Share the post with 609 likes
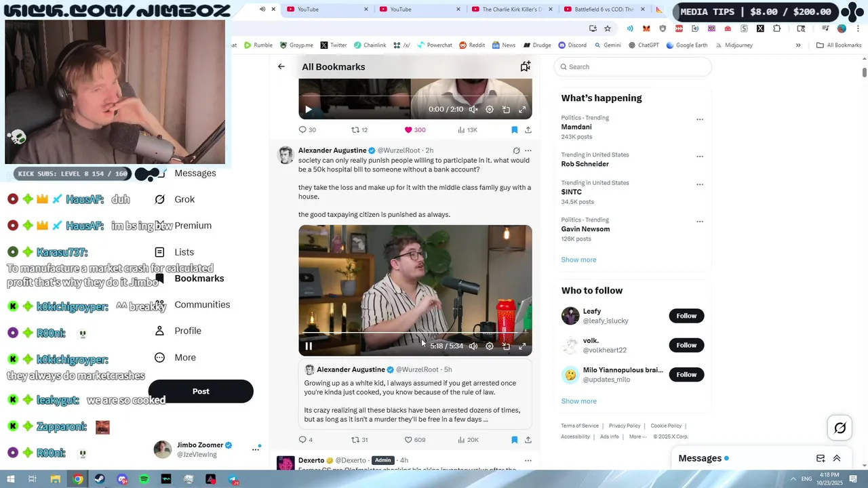868x488 pixels. 528,440
